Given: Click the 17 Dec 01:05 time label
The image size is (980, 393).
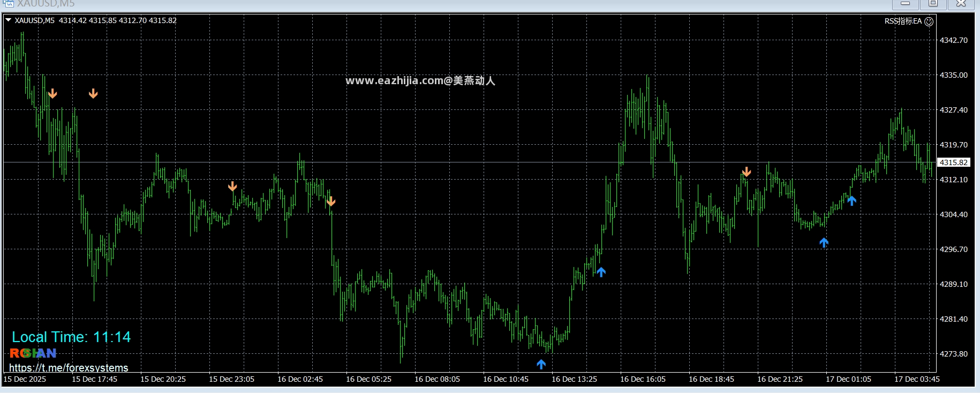Looking at the screenshot, I should pos(848,379).
